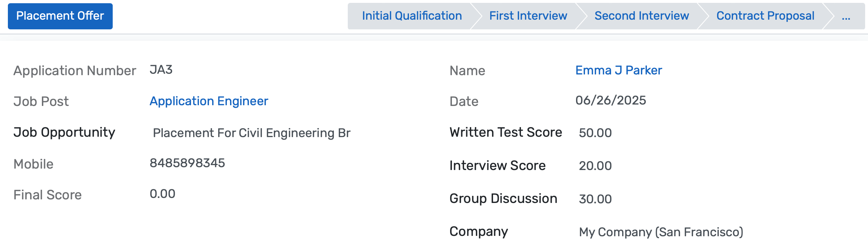Click the mobile number 8485898345
Viewport: 868px width, 252px height.
[187, 163]
